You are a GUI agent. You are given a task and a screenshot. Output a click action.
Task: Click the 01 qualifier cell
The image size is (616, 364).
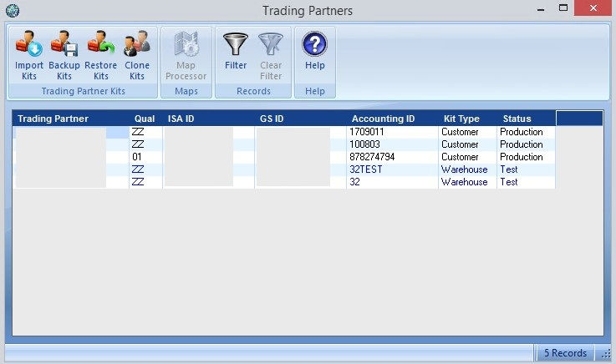[145, 157]
